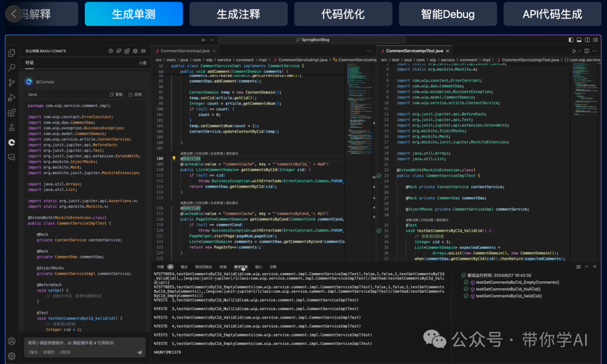Open the Run and Debug view
Screen dimensions: 607x364
pos(12,98)
